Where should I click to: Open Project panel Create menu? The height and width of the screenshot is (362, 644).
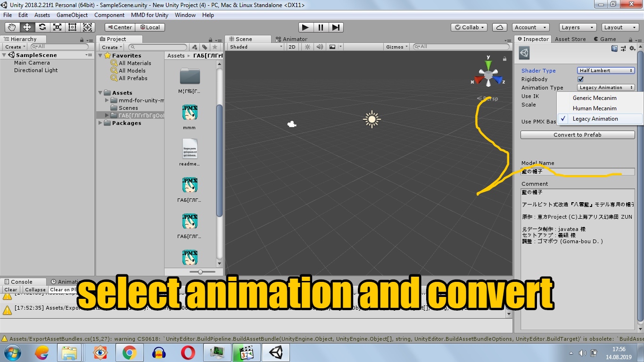click(112, 47)
